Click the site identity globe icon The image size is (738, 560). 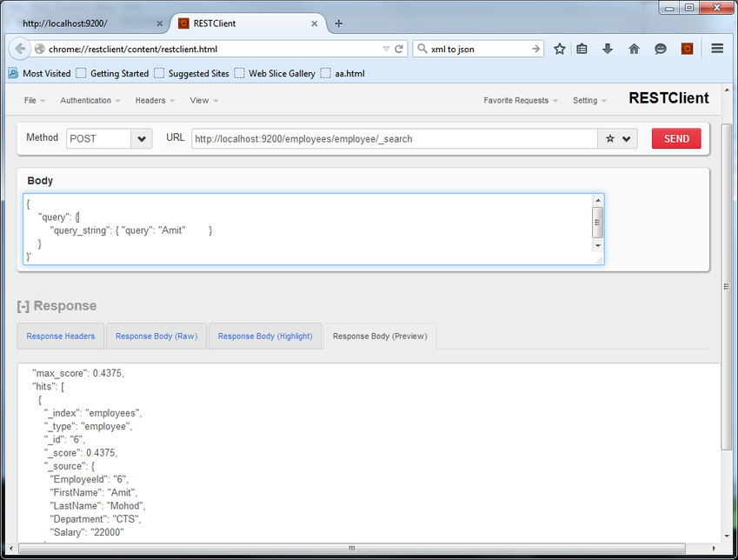(39, 49)
